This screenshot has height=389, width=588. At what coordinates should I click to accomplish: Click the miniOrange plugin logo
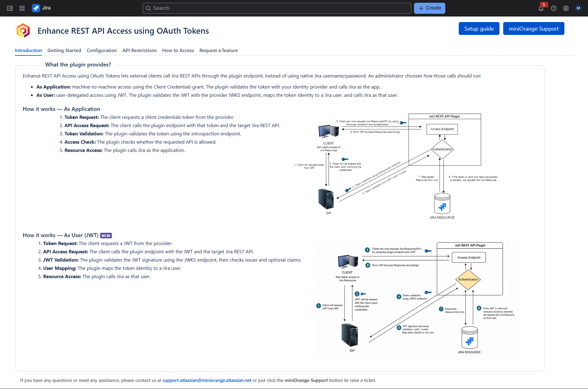pyautogui.click(x=23, y=31)
